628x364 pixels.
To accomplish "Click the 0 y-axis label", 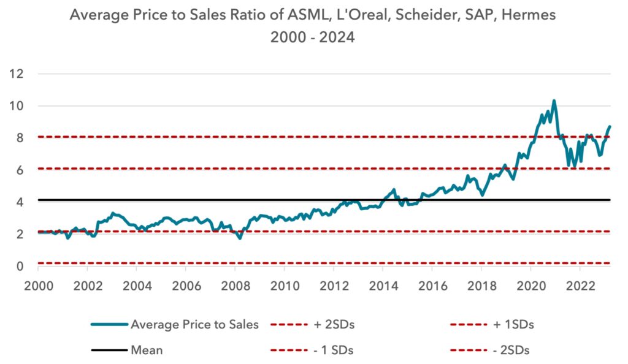I will [20, 266].
